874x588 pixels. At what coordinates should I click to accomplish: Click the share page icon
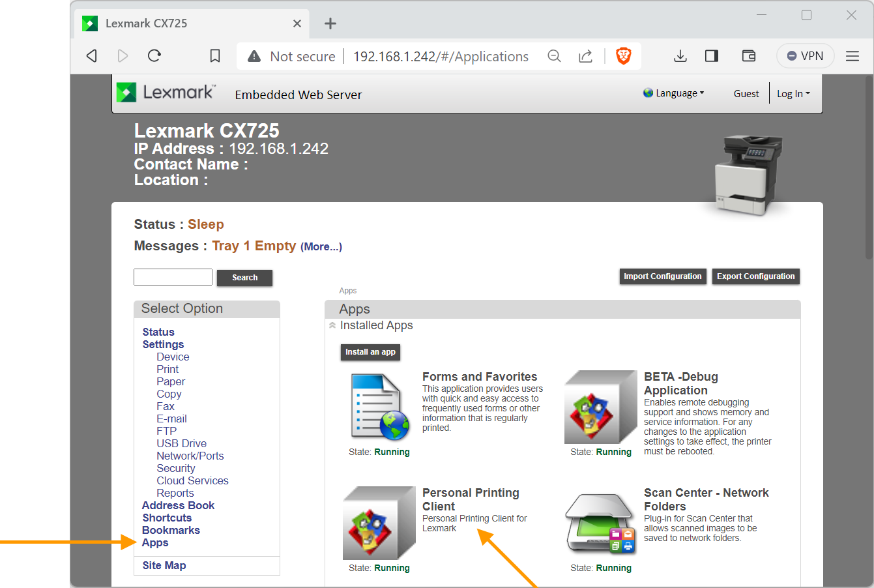(585, 56)
